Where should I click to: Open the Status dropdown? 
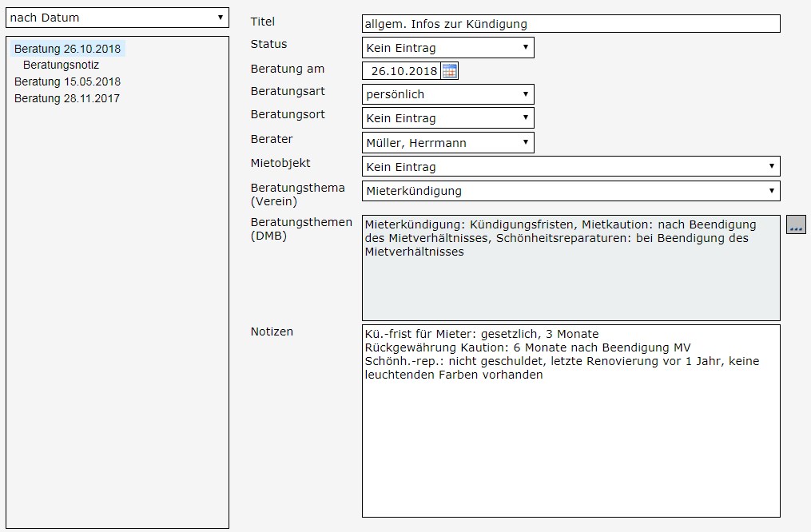[x=448, y=48]
